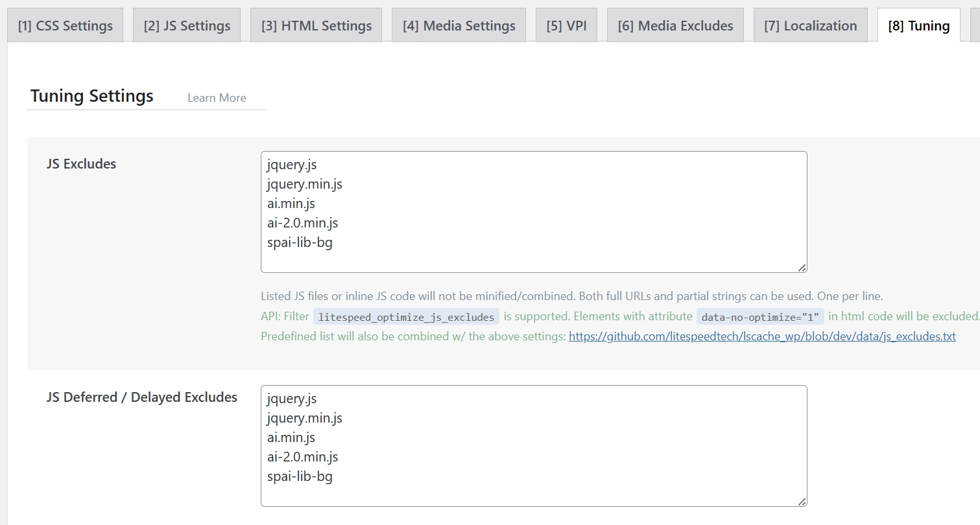980x525 pixels.
Task: Open the [7] Localization tab
Action: coord(810,26)
